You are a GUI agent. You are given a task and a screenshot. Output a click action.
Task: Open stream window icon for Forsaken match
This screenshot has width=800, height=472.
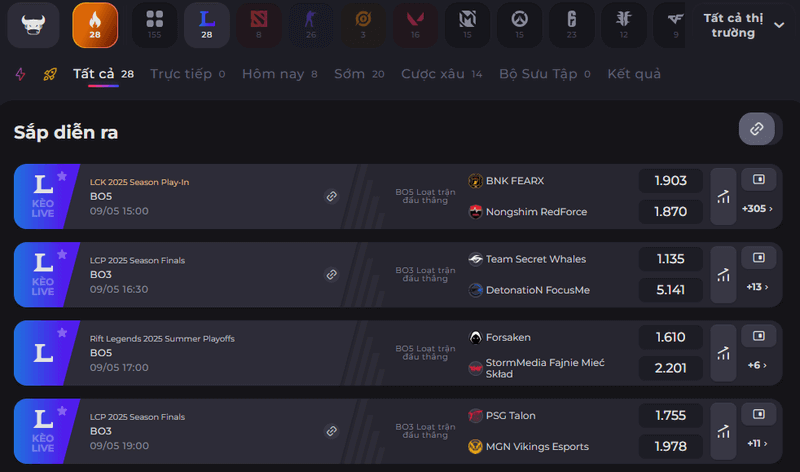(x=758, y=336)
